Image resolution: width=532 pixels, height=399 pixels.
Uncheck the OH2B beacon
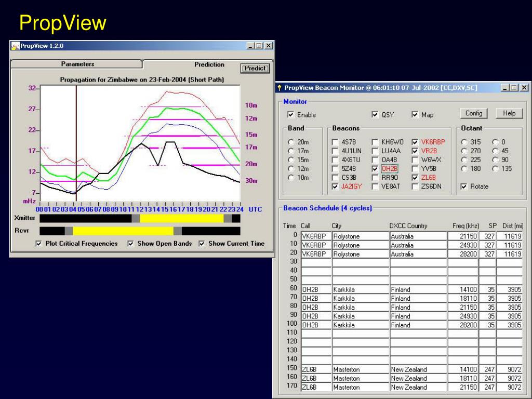tap(375, 169)
